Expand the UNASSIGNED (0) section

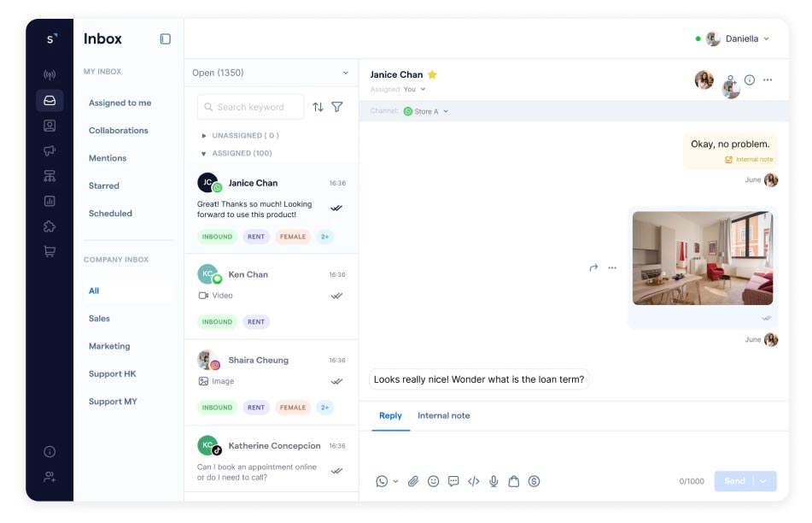pyautogui.click(x=203, y=136)
